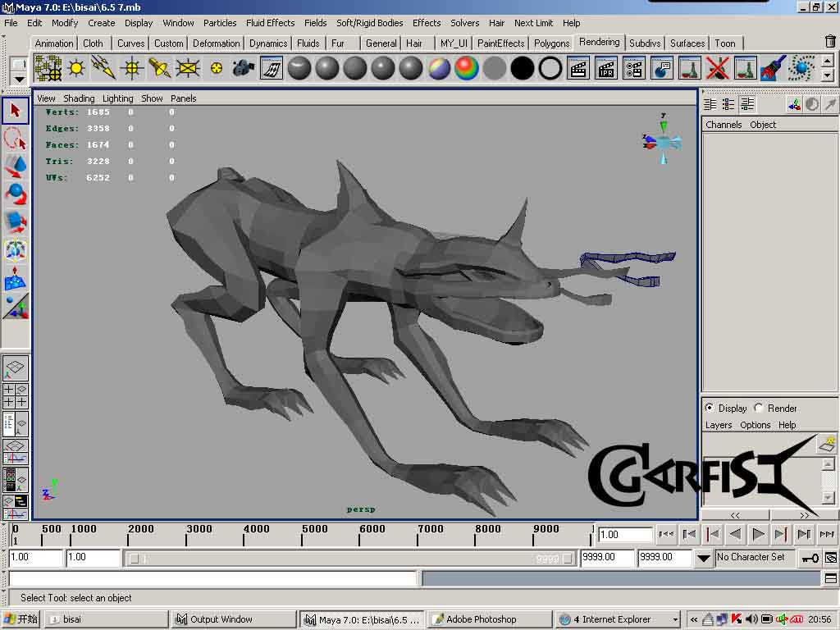Switch to the Animation shelf tab
This screenshot has height=630, width=840.
tap(53, 43)
